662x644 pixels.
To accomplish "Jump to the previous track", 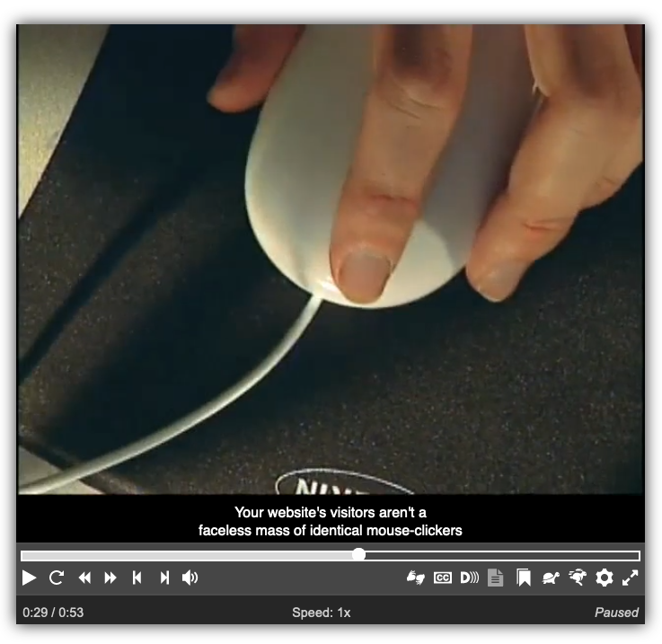I will [137, 578].
